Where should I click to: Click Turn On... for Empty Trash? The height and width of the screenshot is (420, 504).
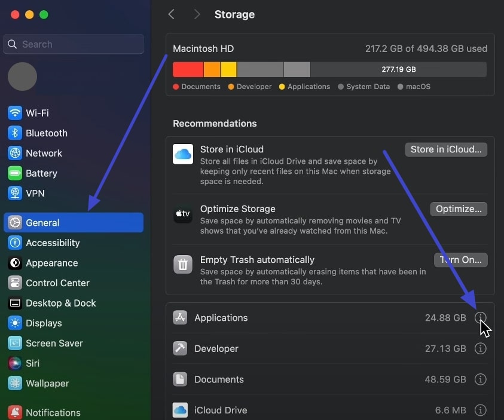point(460,260)
